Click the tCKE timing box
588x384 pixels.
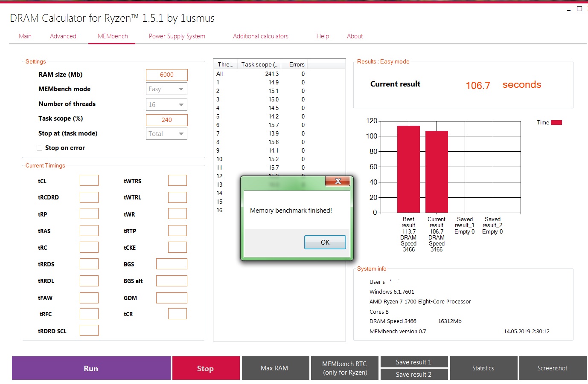click(178, 247)
